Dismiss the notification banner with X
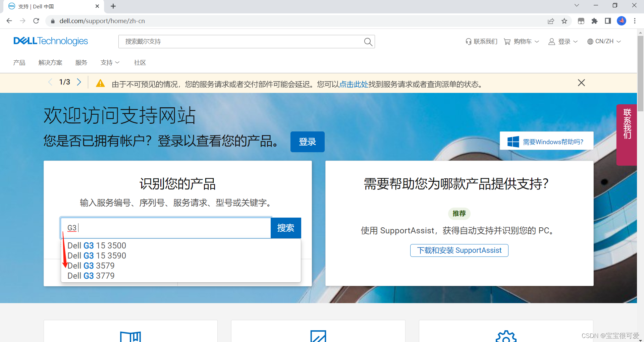The width and height of the screenshot is (644, 342). [581, 83]
